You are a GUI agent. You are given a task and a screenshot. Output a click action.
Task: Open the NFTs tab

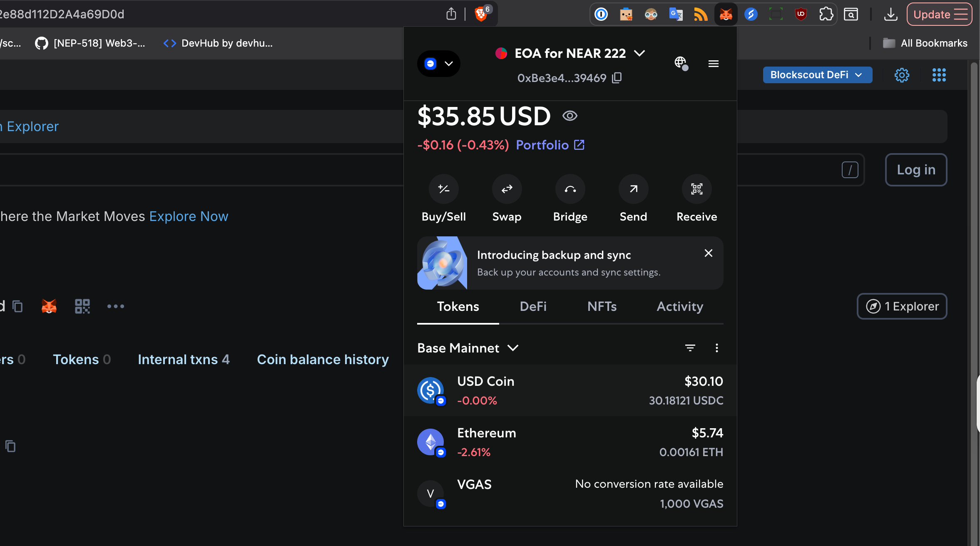602,307
